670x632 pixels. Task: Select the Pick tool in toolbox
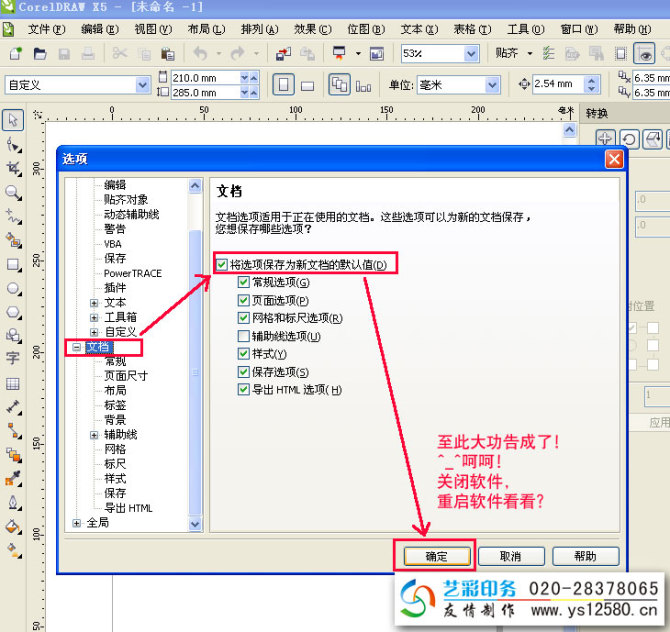click(13, 121)
